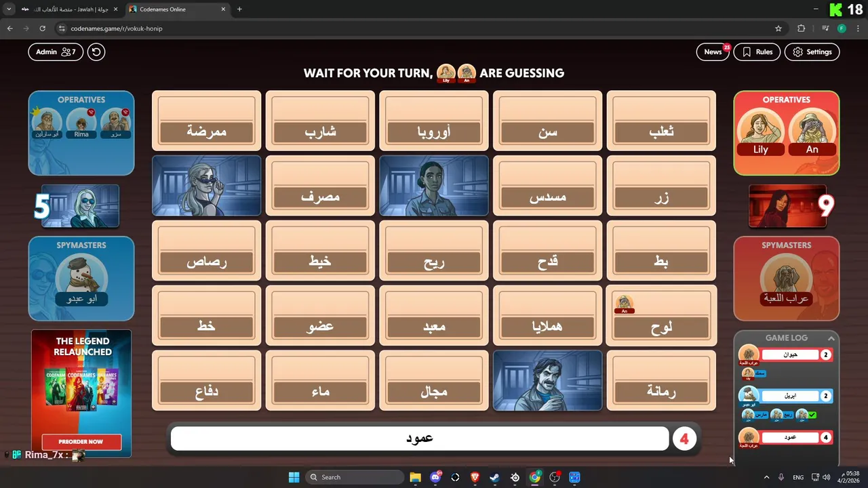This screenshot has width=868, height=488.
Task: Click the revealed bystander man card
Action: pos(547,381)
